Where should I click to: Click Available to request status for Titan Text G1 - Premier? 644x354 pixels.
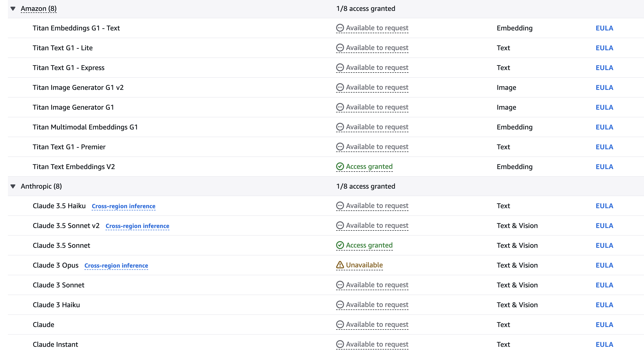[377, 147]
